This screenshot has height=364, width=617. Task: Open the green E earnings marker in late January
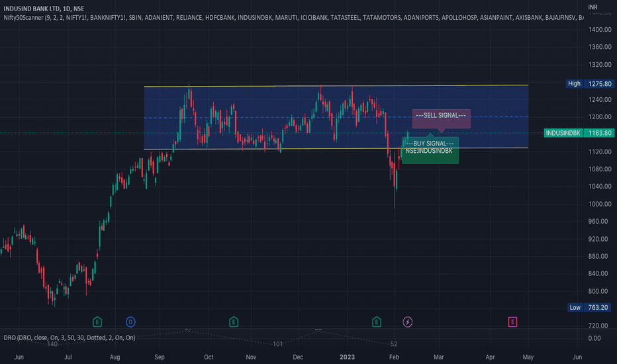click(377, 322)
